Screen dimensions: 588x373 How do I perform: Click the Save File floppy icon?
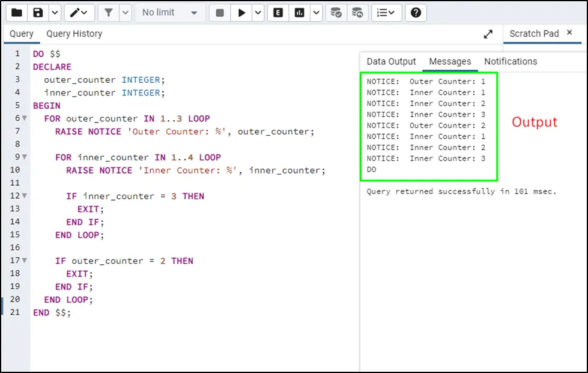(x=38, y=13)
